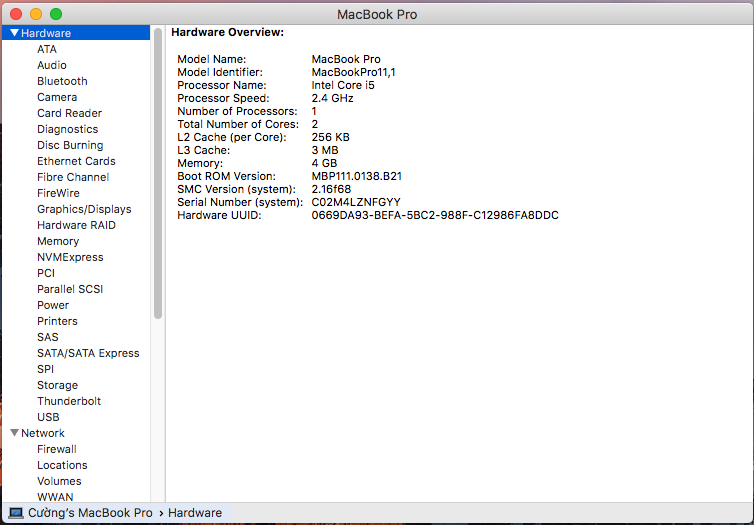Screen dimensions: 754x525
Task: Select the Memory sidebar item
Action: click(x=58, y=241)
